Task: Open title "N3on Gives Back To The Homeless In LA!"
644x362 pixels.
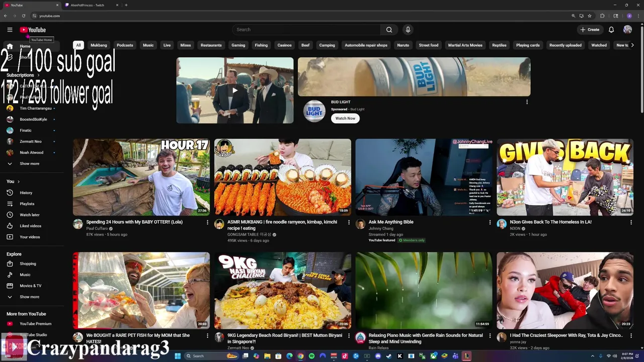Action: coord(550,222)
